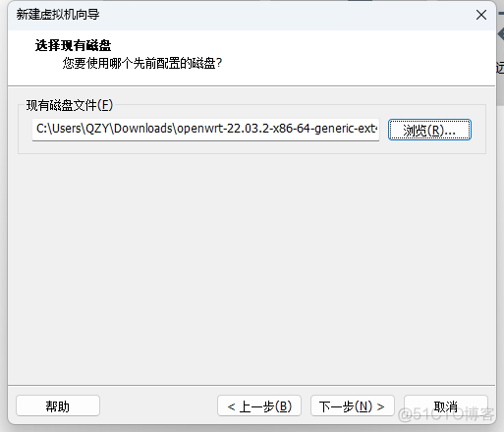
Task: Go back with 上一步(B) button
Action: (x=259, y=405)
